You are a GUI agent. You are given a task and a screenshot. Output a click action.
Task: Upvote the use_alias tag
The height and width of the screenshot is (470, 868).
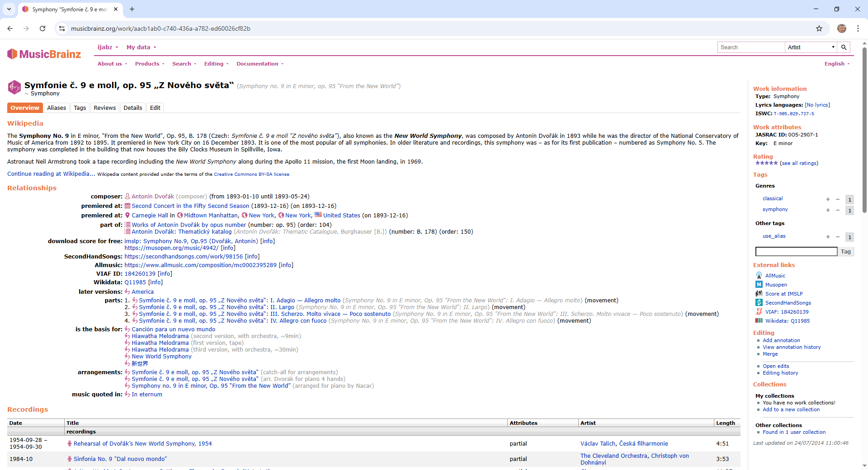click(828, 237)
